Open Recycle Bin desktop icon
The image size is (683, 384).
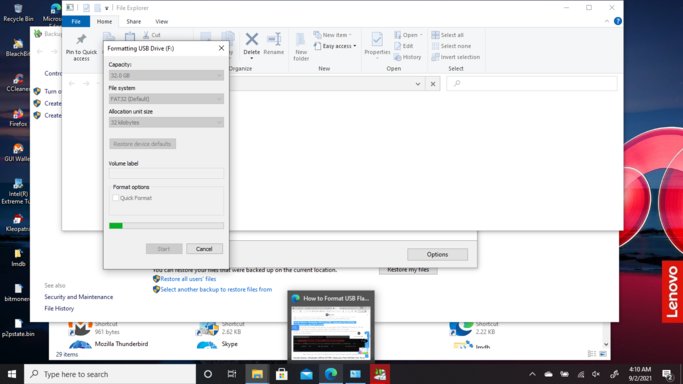(18, 13)
